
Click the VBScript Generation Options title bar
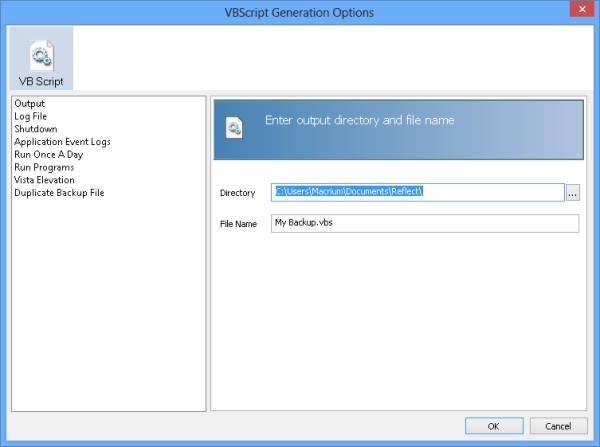pyautogui.click(x=299, y=12)
